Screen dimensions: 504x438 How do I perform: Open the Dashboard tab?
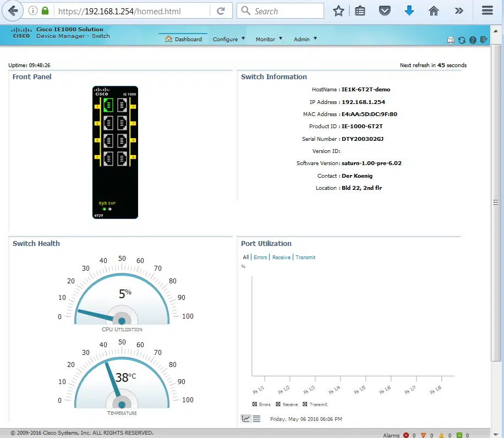tap(183, 39)
